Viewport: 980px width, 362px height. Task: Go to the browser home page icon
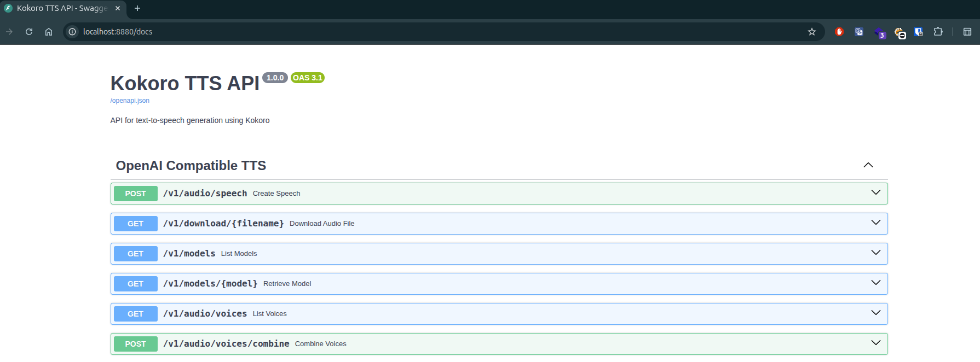pyautogui.click(x=49, y=32)
